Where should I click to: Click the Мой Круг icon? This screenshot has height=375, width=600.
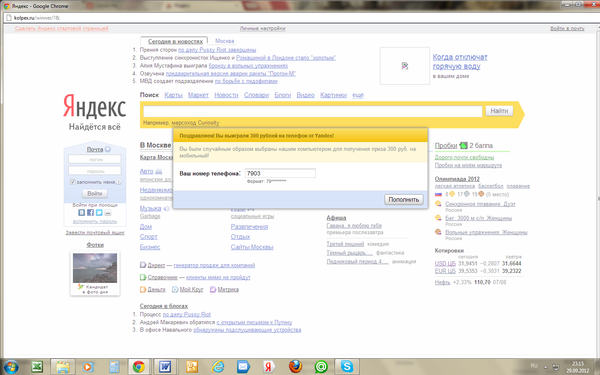(x=175, y=289)
